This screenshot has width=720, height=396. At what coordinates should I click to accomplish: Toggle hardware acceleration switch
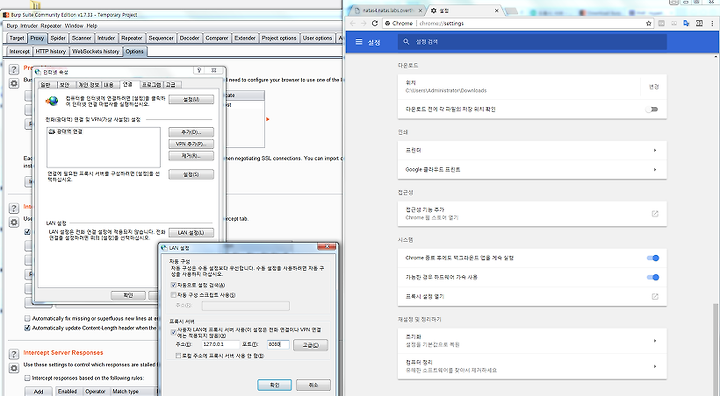(653, 277)
